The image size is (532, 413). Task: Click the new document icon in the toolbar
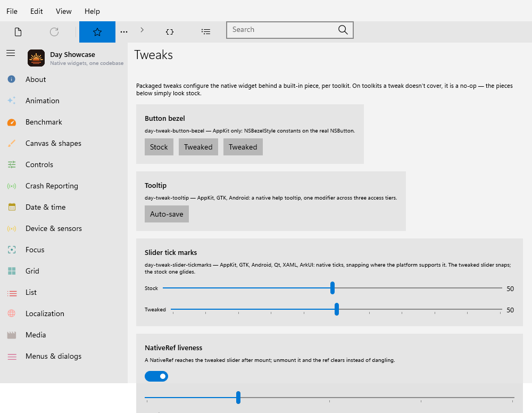(18, 32)
